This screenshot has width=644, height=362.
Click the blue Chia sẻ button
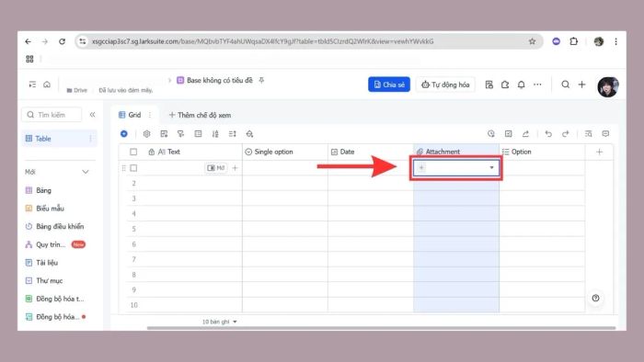[x=389, y=85]
